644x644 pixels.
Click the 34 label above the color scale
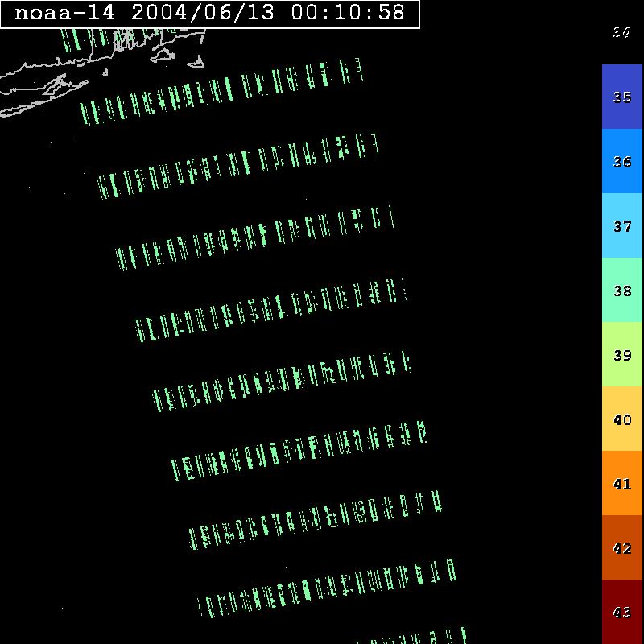pyautogui.click(x=621, y=32)
